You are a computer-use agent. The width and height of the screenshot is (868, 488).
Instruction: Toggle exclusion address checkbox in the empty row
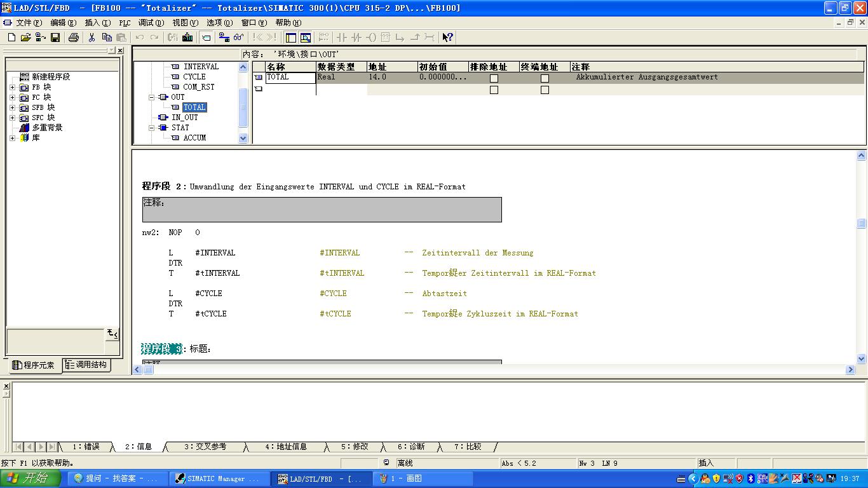click(x=494, y=90)
